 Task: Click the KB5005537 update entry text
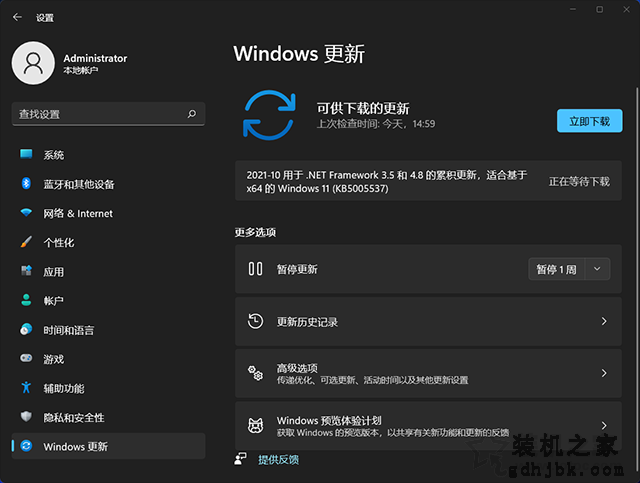(x=387, y=182)
